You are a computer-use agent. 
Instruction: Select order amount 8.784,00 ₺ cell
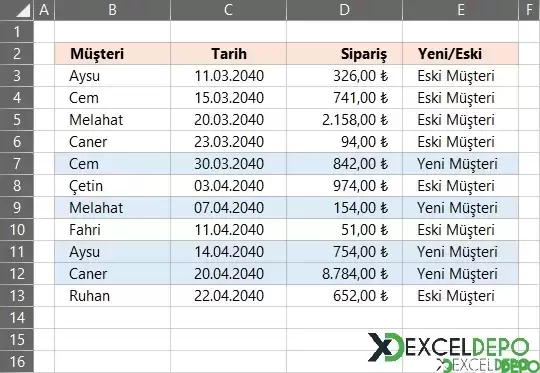344,274
